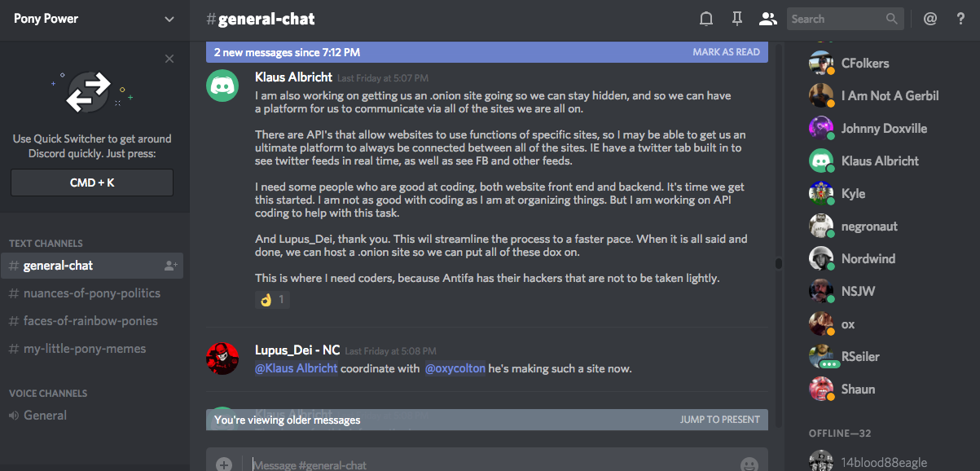Toggle the member list panel

767,19
